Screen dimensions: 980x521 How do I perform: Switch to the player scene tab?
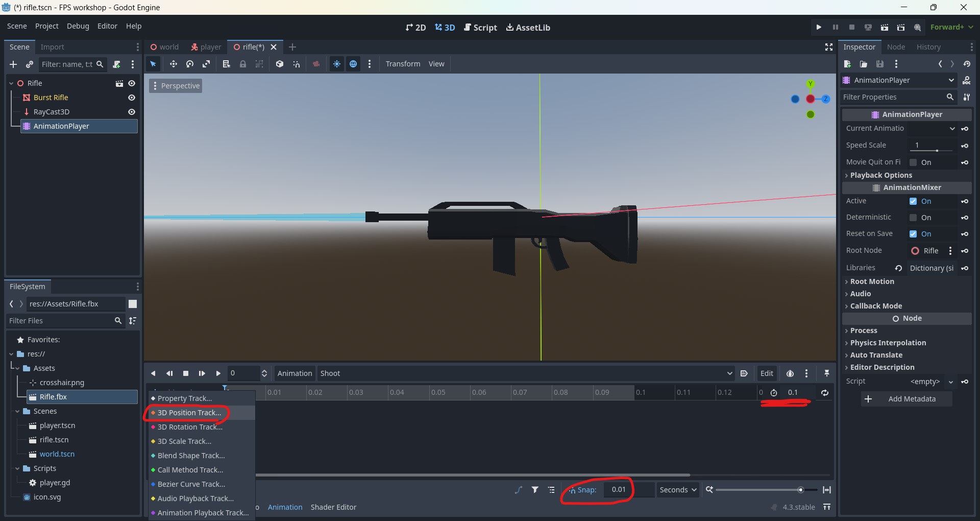pos(206,47)
